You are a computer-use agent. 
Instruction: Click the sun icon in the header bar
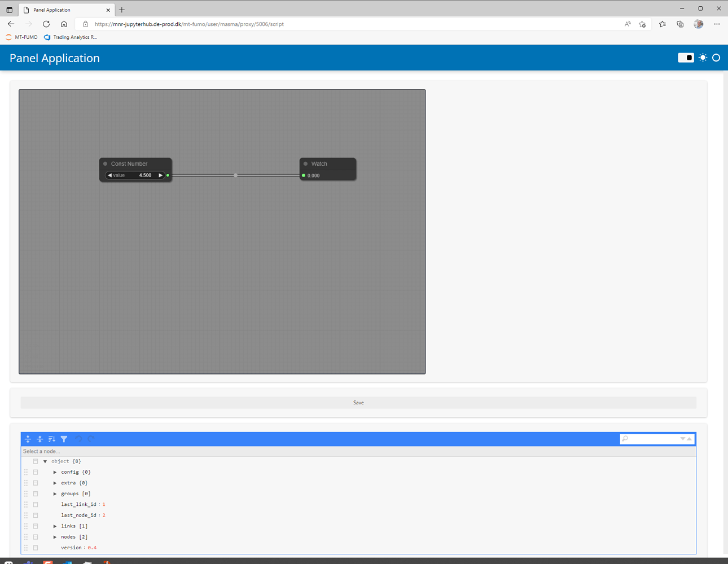click(703, 58)
